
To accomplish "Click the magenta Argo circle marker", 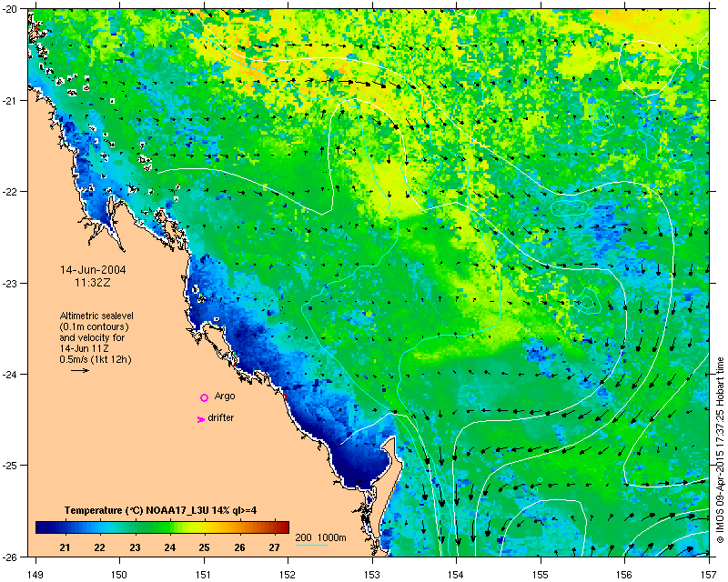I will pos(204,397).
